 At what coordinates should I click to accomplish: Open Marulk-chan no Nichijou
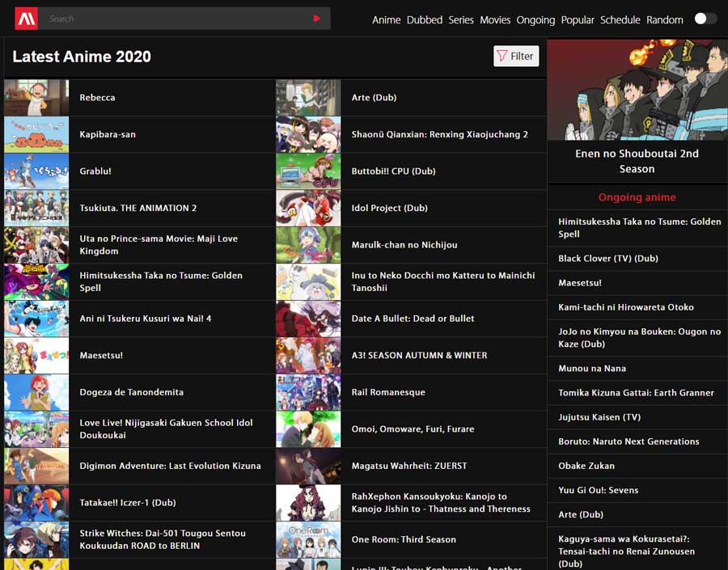(x=404, y=245)
